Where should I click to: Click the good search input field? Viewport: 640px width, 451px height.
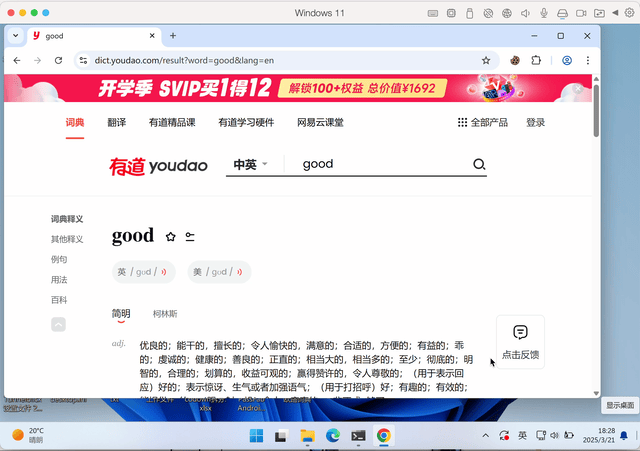coord(384,164)
